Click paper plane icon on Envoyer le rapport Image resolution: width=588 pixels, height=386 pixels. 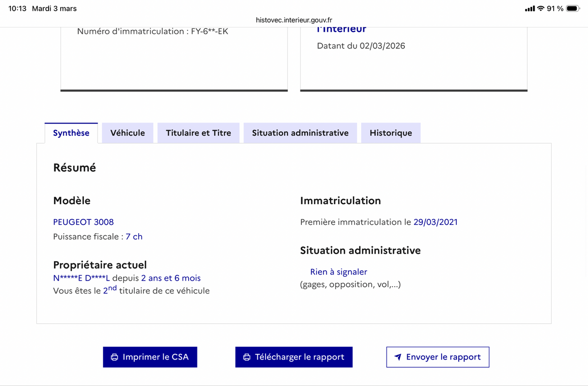click(x=398, y=357)
